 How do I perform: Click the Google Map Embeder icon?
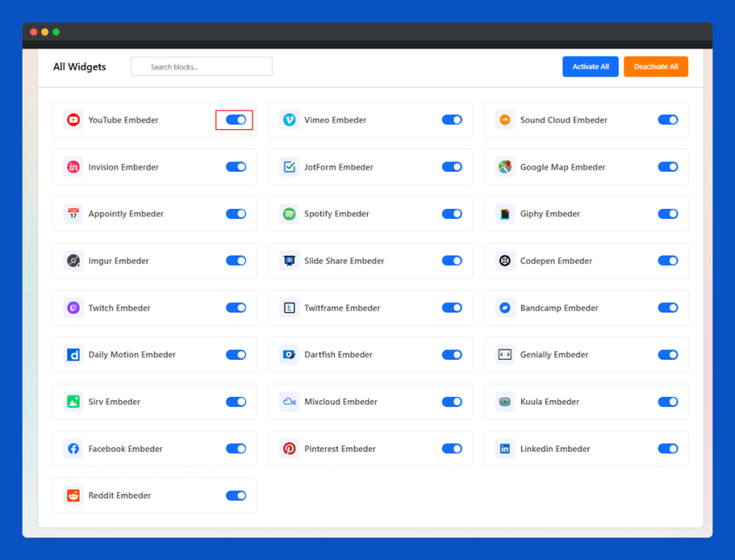coord(505,167)
